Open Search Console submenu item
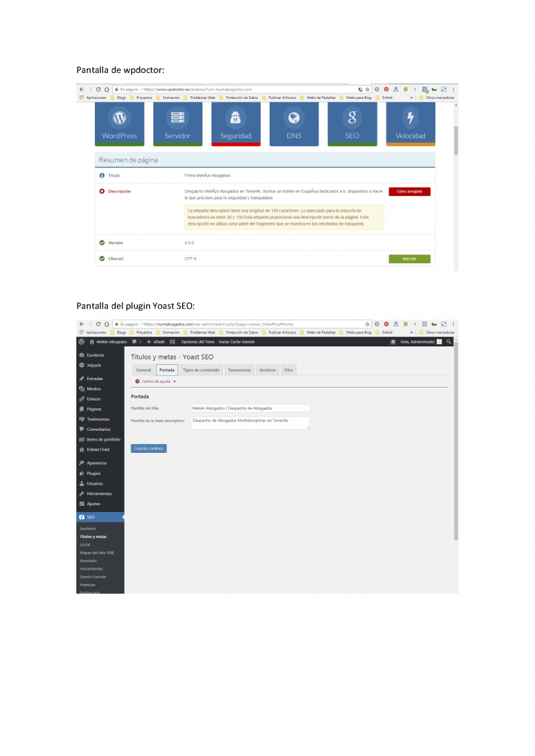The height and width of the screenshot is (756, 535). 93,577
